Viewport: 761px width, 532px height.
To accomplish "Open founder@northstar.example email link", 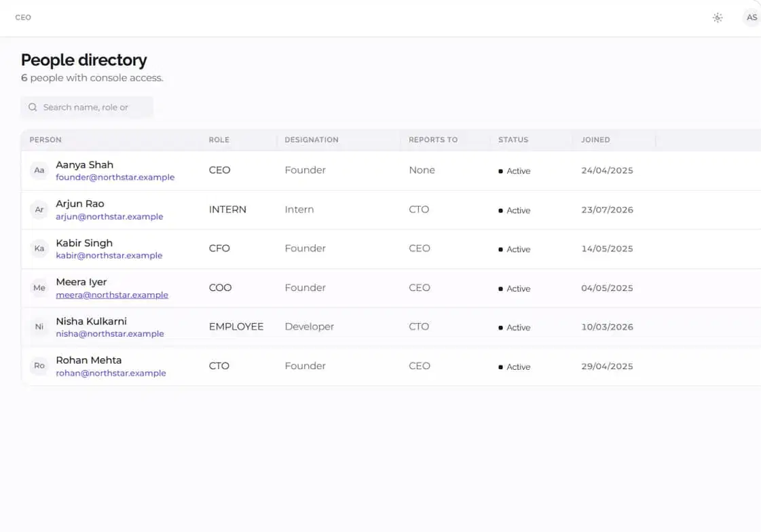I will [115, 178].
